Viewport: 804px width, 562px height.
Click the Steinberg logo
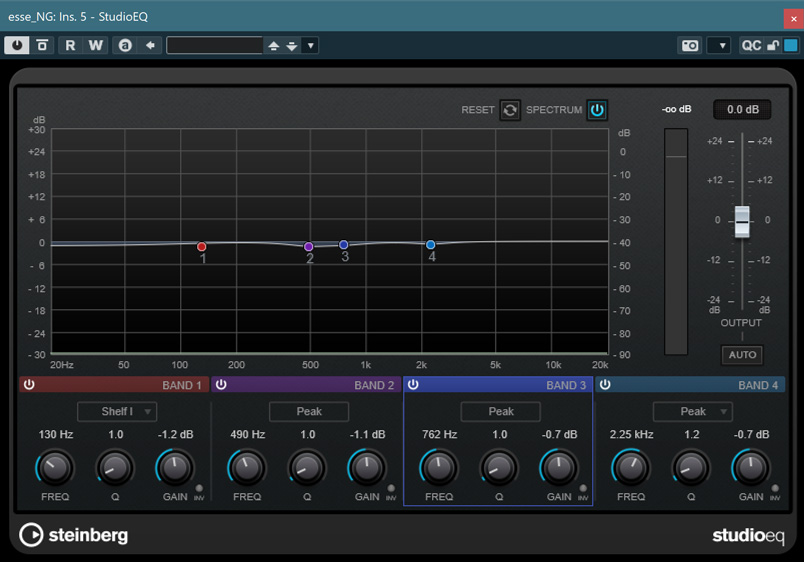(74, 535)
